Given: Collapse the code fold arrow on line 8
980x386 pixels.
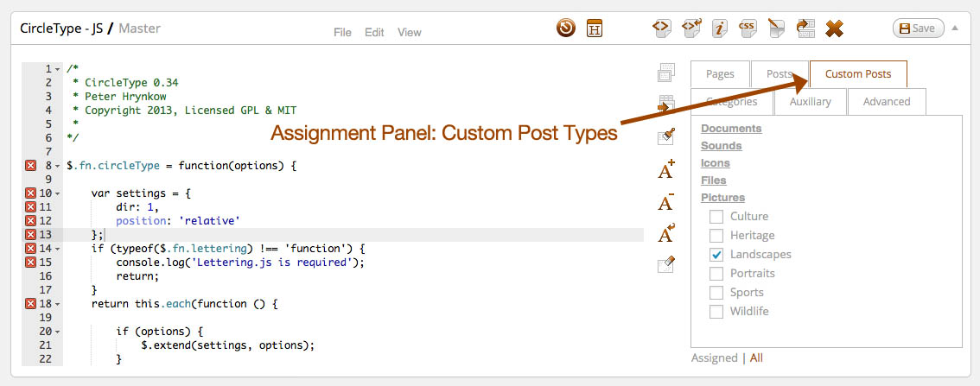Looking at the screenshot, I should click(x=57, y=165).
